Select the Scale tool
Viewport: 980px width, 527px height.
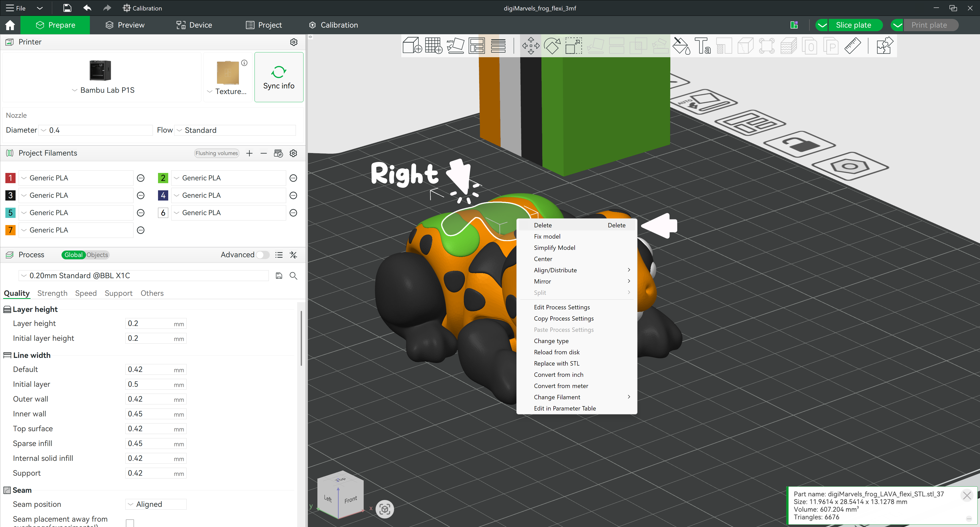pyautogui.click(x=573, y=46)
